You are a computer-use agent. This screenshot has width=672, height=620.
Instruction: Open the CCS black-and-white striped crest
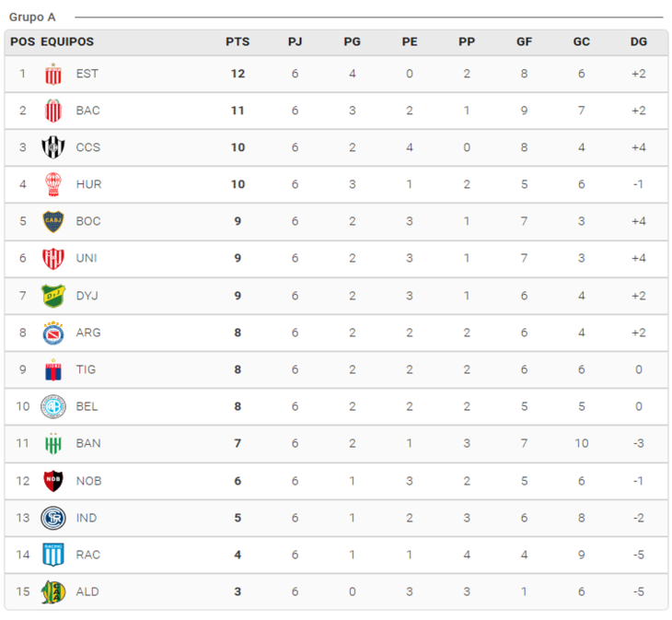pyautogui.click(x=53, y=147)
